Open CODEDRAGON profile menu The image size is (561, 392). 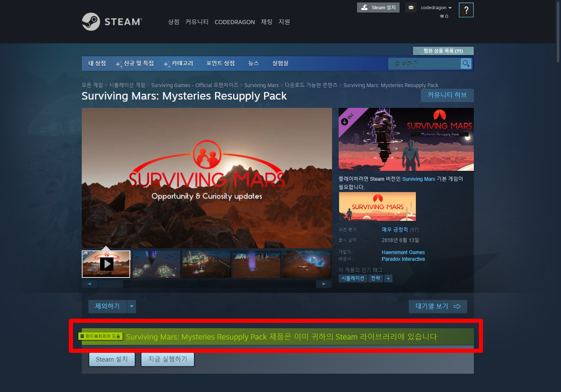(x=234, y=22)
